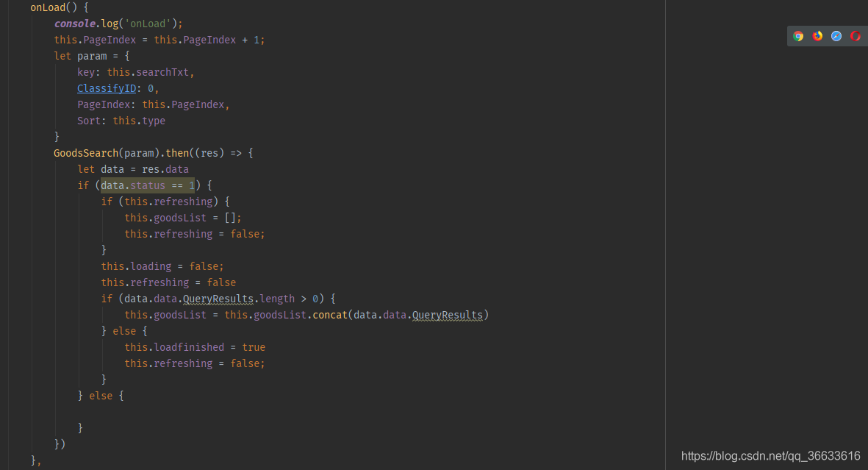868x470 pixels.
Task: Open preview in Firefox browser icon
Action: pos(817,36)
